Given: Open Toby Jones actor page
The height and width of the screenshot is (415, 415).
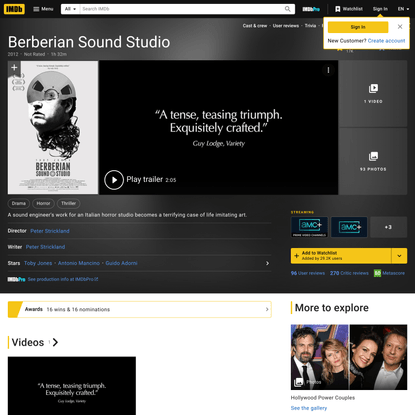Looking at the screenshot, I should 38,263.
